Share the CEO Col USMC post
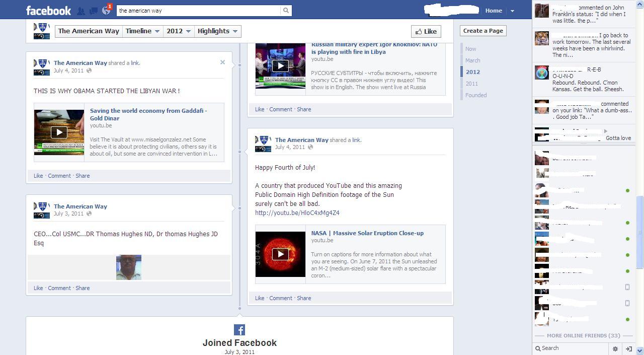 83,288
